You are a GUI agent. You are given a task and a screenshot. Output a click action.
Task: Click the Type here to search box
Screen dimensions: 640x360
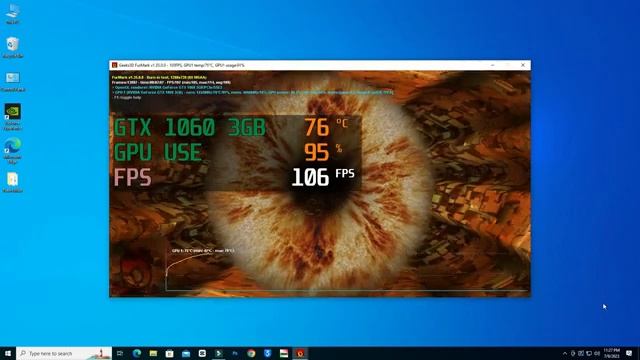(x=64, y=353)
